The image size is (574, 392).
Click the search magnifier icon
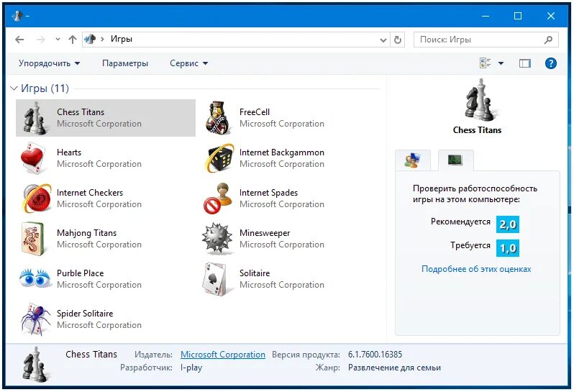[548, 40]
